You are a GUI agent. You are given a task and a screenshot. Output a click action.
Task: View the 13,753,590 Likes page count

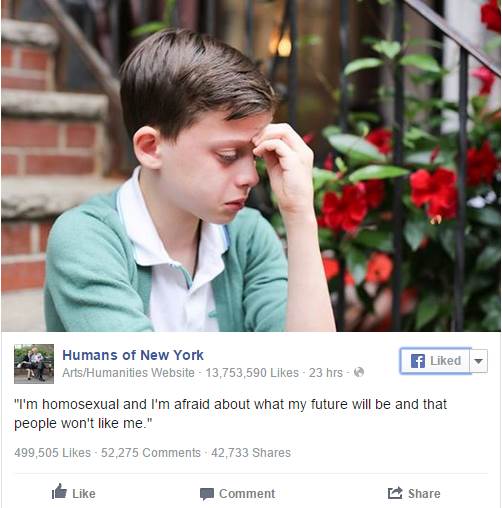[x=252, y=373]
